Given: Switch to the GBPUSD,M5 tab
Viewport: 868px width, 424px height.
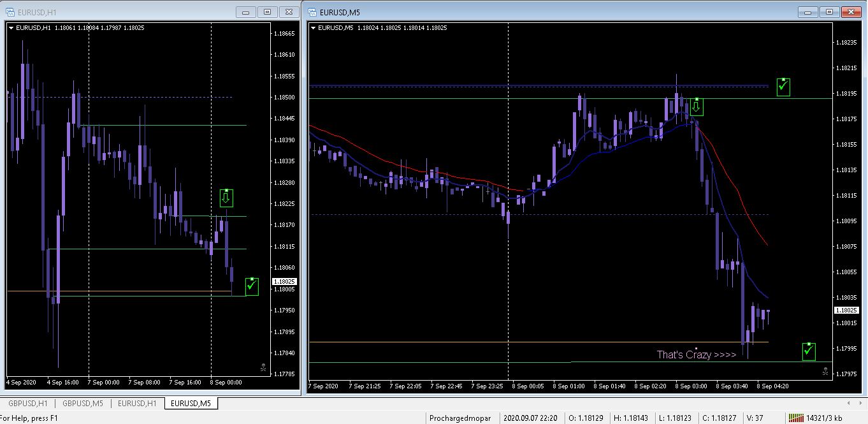Looking at the screenshot, I should (x=83, y=403).
